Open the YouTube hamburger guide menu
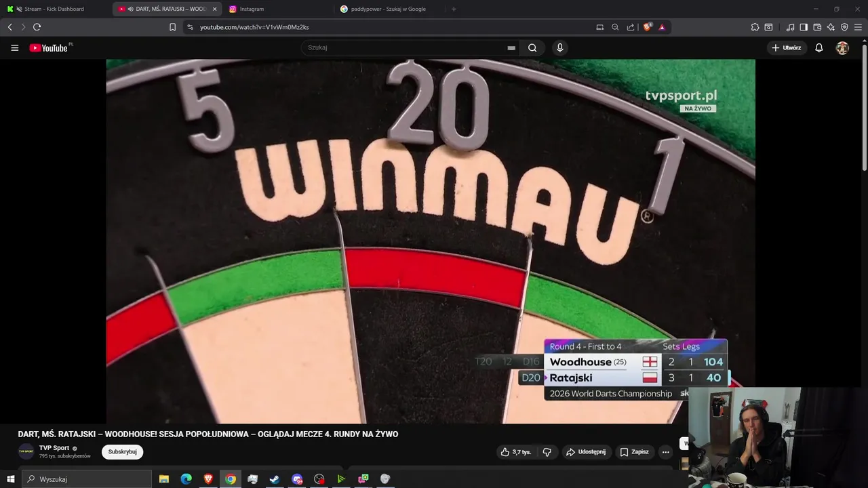Viewport: 868px width, 488px height. pos(14,48)
